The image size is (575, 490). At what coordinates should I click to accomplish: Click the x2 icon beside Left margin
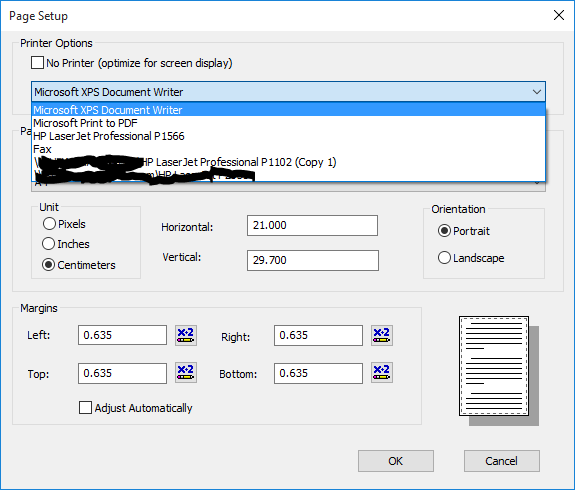click(x=186, y=335)
